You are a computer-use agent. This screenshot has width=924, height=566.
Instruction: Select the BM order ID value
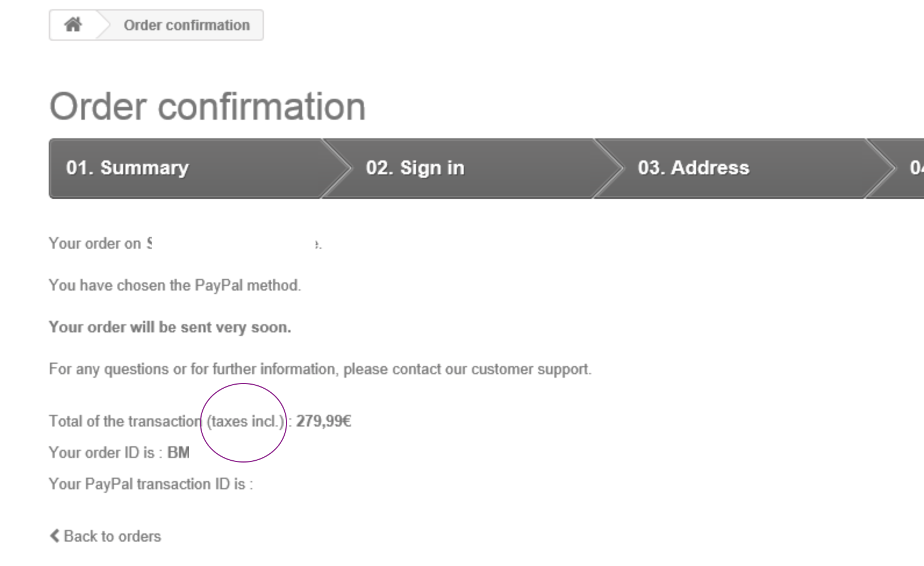[x=178, y=453]
